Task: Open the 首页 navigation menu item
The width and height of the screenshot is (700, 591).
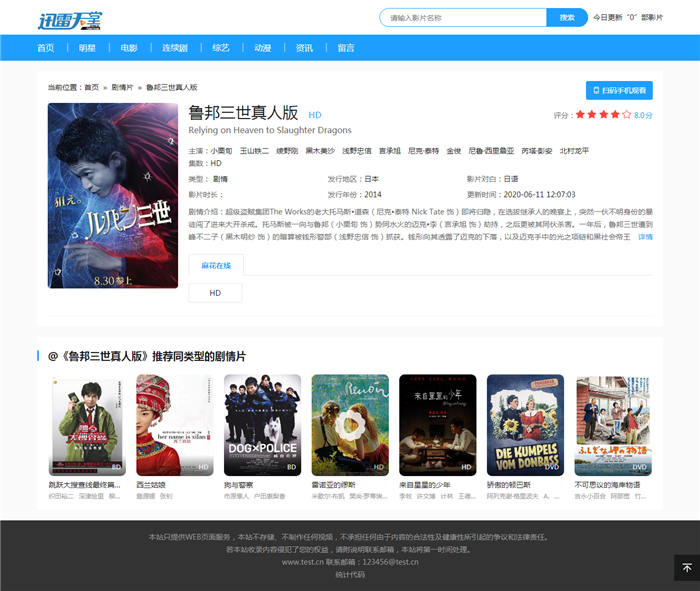Action: click(x=45, y=48)
